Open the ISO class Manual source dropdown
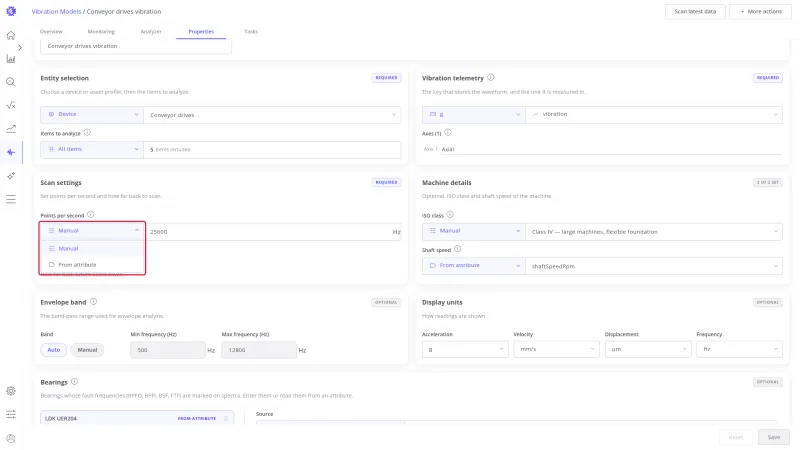 (473, 231)
